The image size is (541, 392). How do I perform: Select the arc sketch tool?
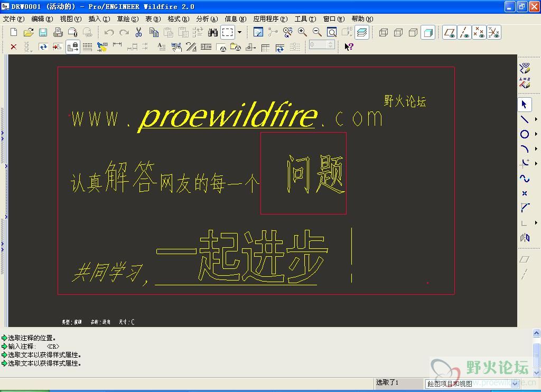pos(525,149)
